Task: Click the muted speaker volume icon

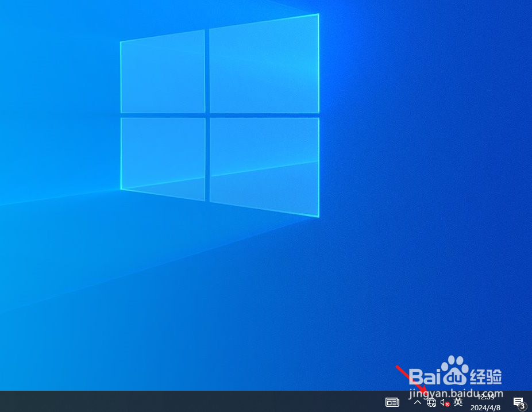Action: coord(445,402)
